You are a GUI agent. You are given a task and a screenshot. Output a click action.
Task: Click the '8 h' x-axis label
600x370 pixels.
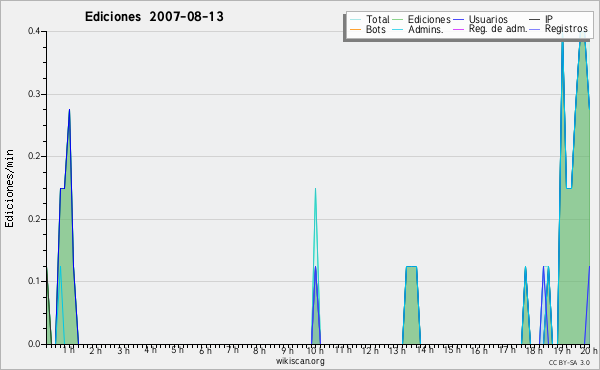tap(259, 350)
